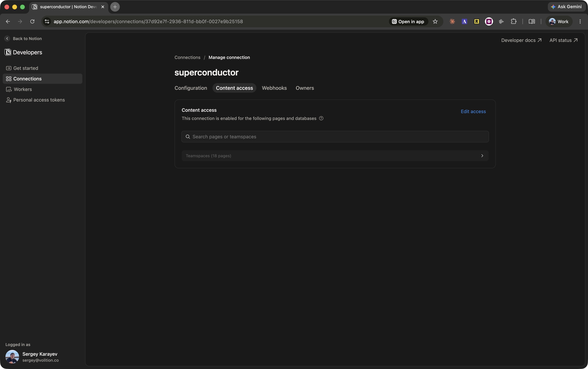This screenshot has width=588, height=369.
Task: Bookmark this page with the star icon
Action: 435,21
